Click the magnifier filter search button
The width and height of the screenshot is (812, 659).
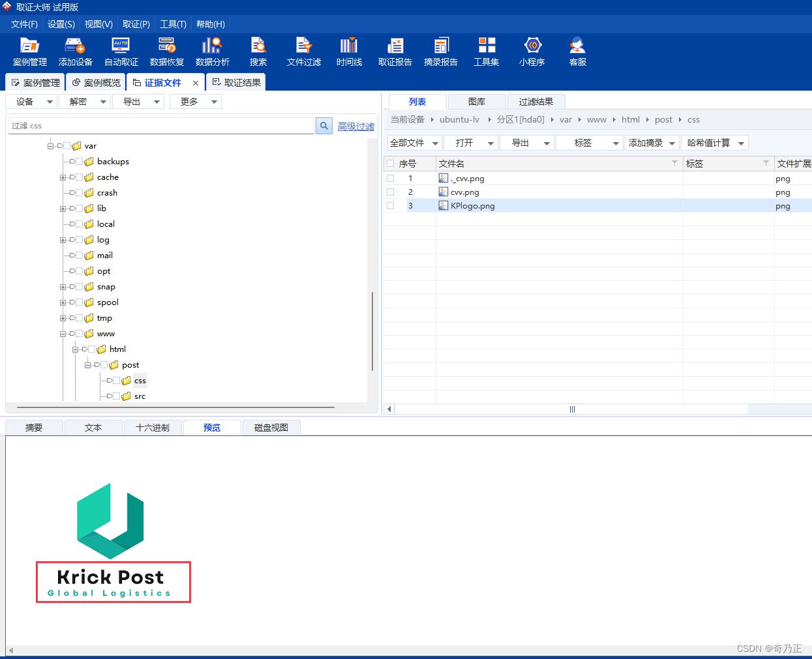(x=324, y=126)
